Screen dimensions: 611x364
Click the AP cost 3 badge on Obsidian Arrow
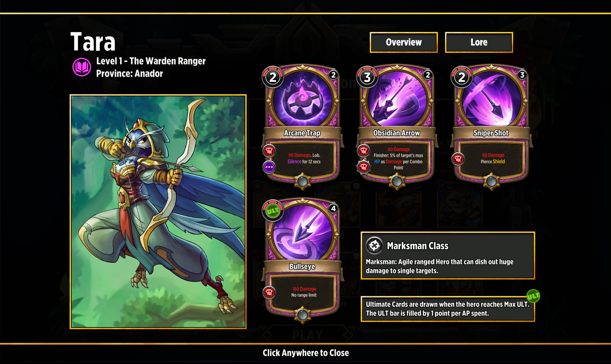(x=367, y=77)
